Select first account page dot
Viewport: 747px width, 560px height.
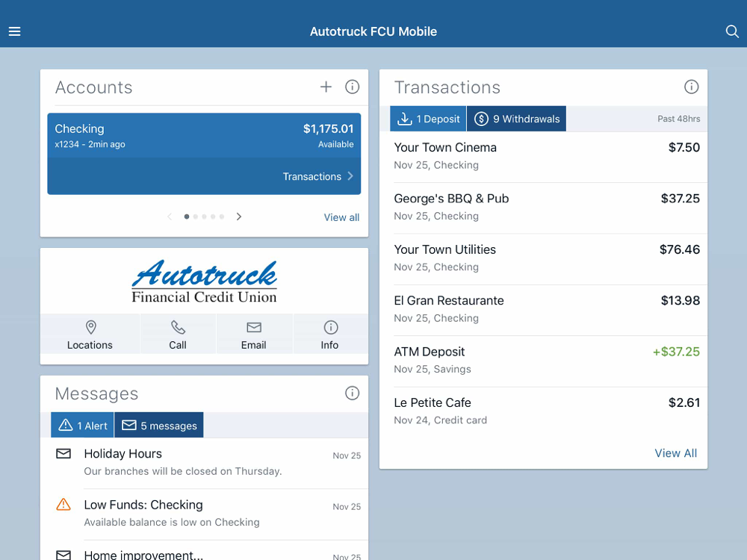tap(187, 217)
